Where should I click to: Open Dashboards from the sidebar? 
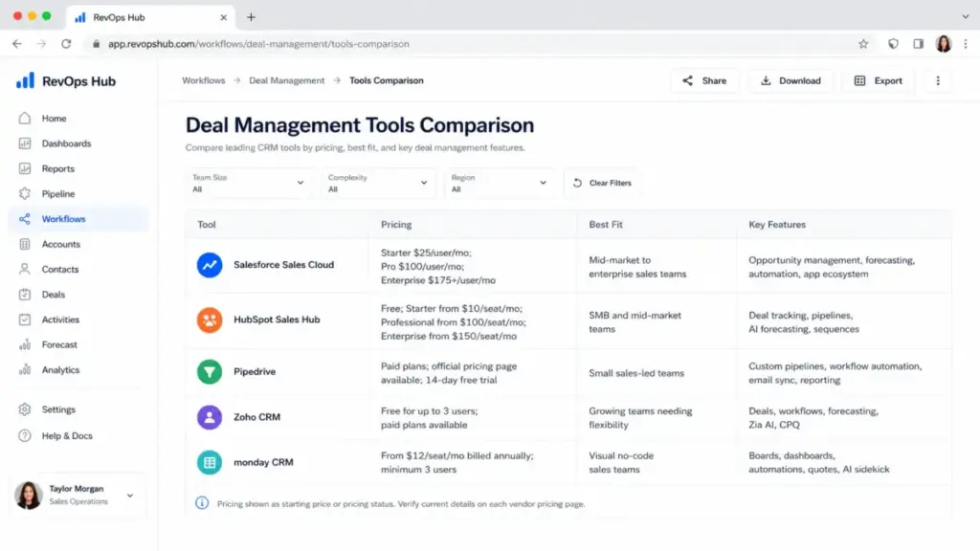66,143
